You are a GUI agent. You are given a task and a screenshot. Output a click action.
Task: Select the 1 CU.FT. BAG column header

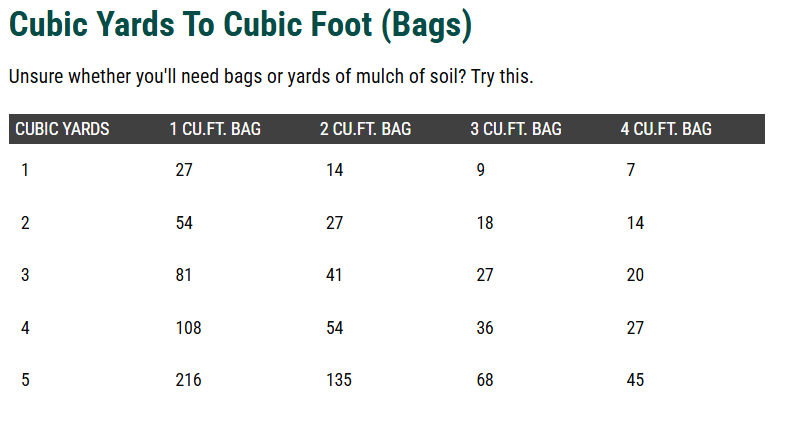[215, 129]
